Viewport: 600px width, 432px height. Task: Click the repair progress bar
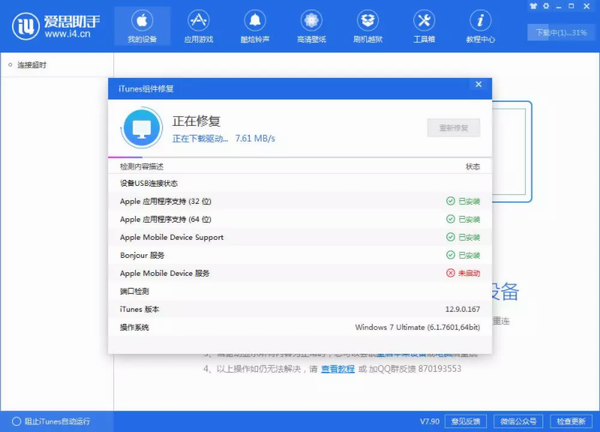(x=300, y=157)
